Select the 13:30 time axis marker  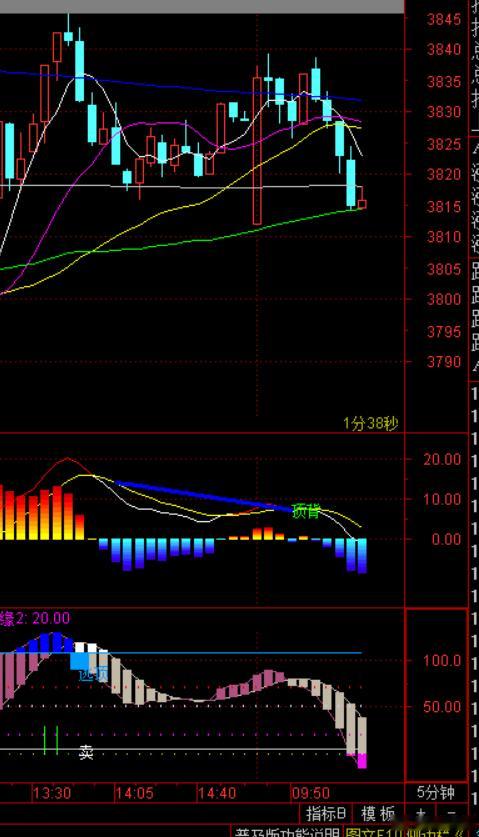(52, 793)
